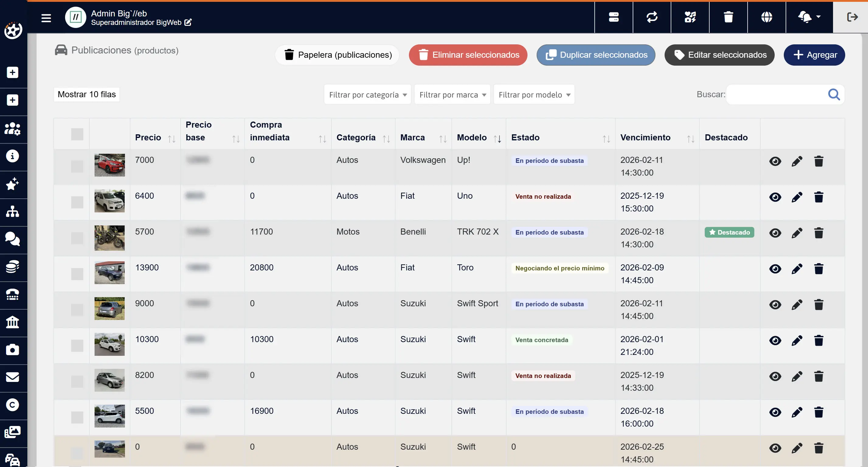Open the notifications bell dropdown
Viewport: 868px width, 467px height.
pos(809,17)
